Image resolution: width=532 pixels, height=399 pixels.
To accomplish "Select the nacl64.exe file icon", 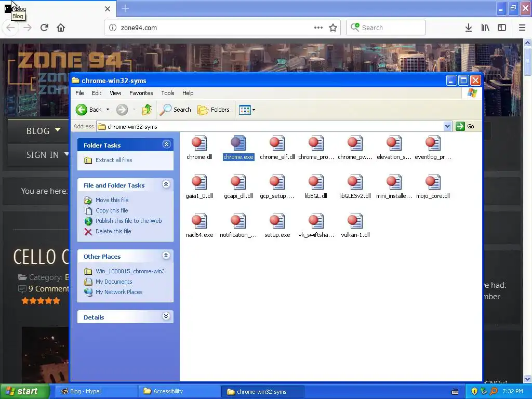I will [199, 221].
